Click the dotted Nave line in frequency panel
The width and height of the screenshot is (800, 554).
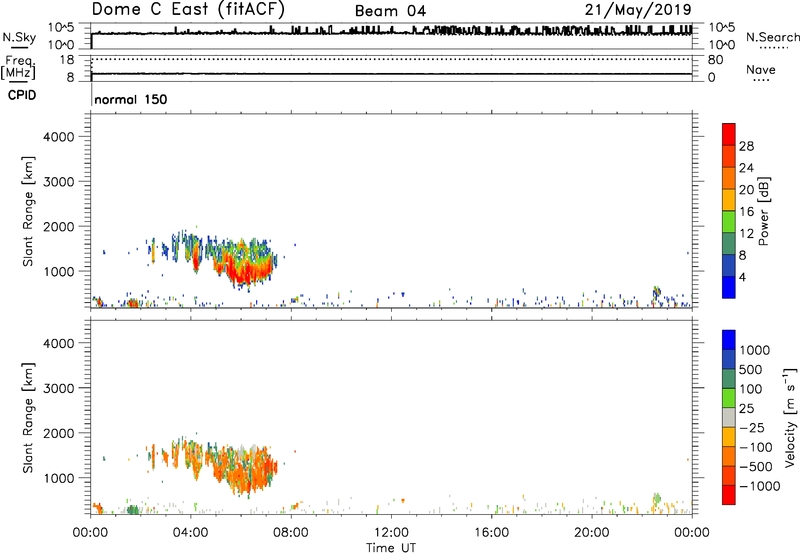point(391,59)
